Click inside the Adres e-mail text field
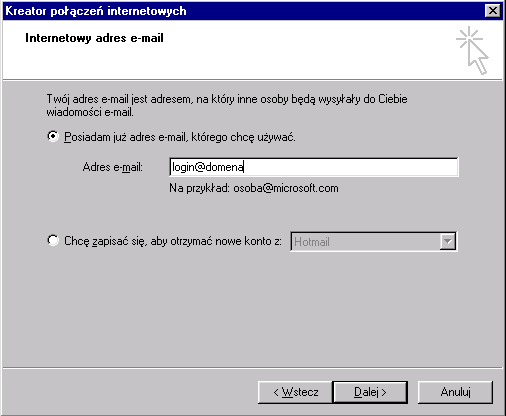The height and width of the screenshot is (416, 506). coord(314,167)
